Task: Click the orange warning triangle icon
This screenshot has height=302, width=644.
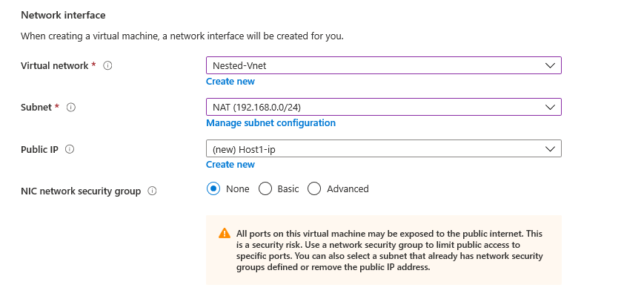Action: pyautogui.click(x=225, y=233)
